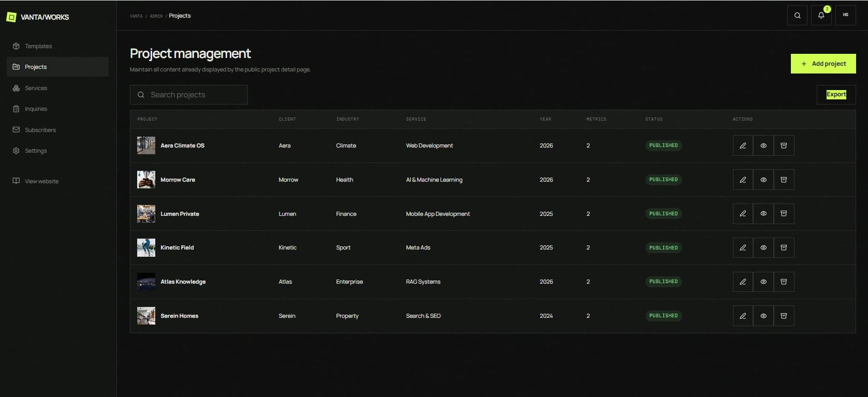Edit the Lumen Private project
The width and height of the screenshot is (868, 397).
tap(743, 214)
